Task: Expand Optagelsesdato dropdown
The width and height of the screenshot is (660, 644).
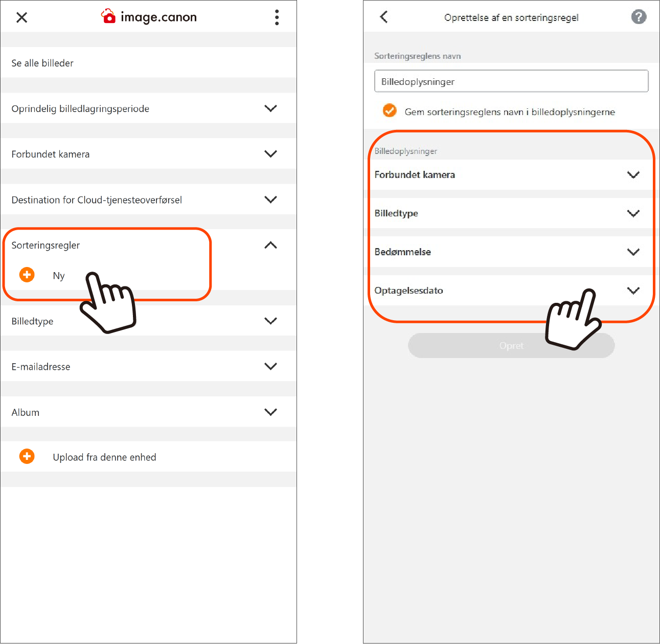Action: (x=511, y=290)
